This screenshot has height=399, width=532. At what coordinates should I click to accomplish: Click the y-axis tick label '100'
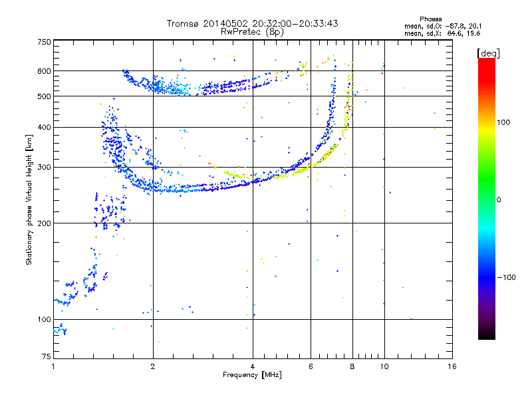point(44,319)
